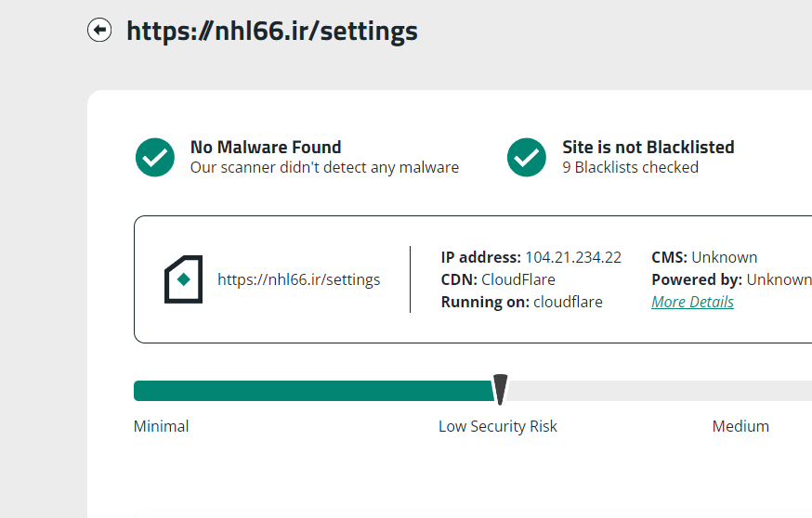Select the No Malware Found heading
Image resolution: width=812 pixels, height=518 pixels.
266,147
